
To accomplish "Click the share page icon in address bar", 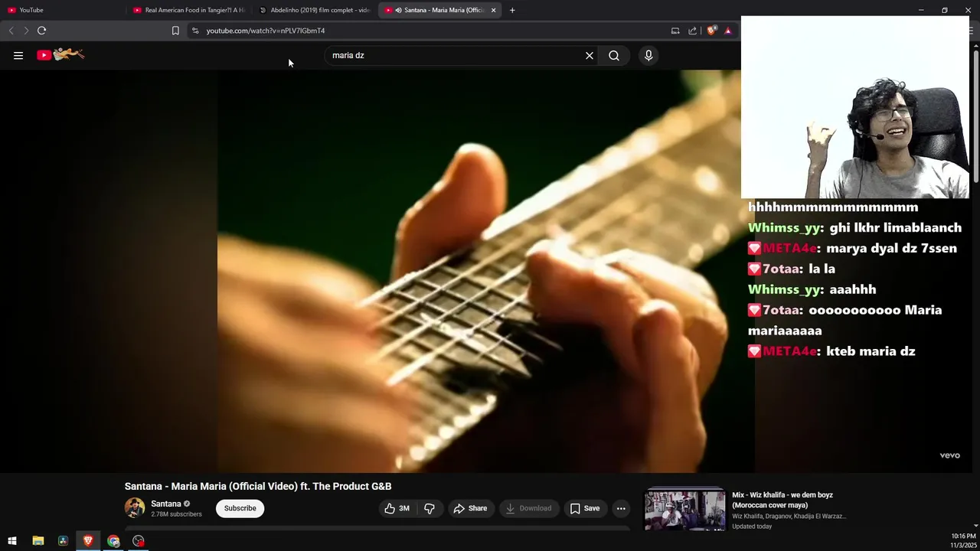I will click(x=692, y=31).
